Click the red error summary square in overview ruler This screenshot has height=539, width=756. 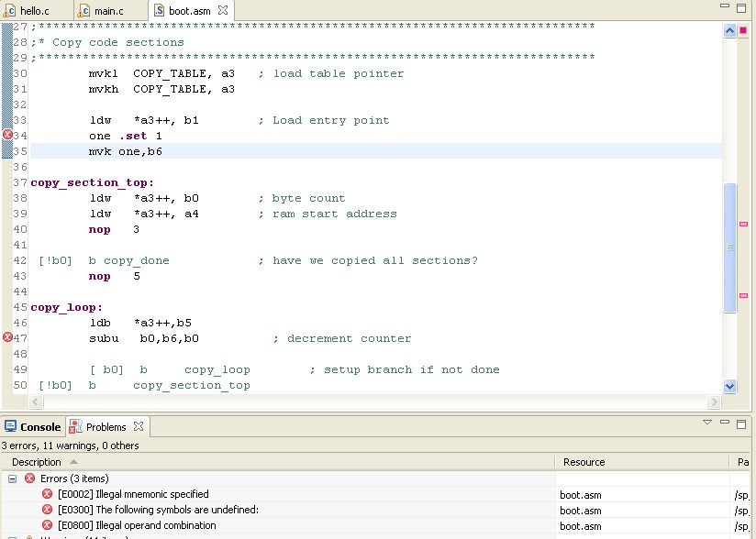tap(743, 30)
